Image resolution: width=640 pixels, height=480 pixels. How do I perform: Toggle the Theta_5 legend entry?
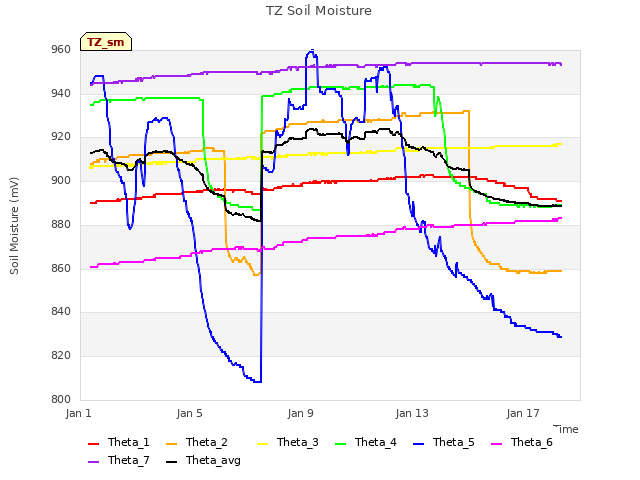(444, 442)
